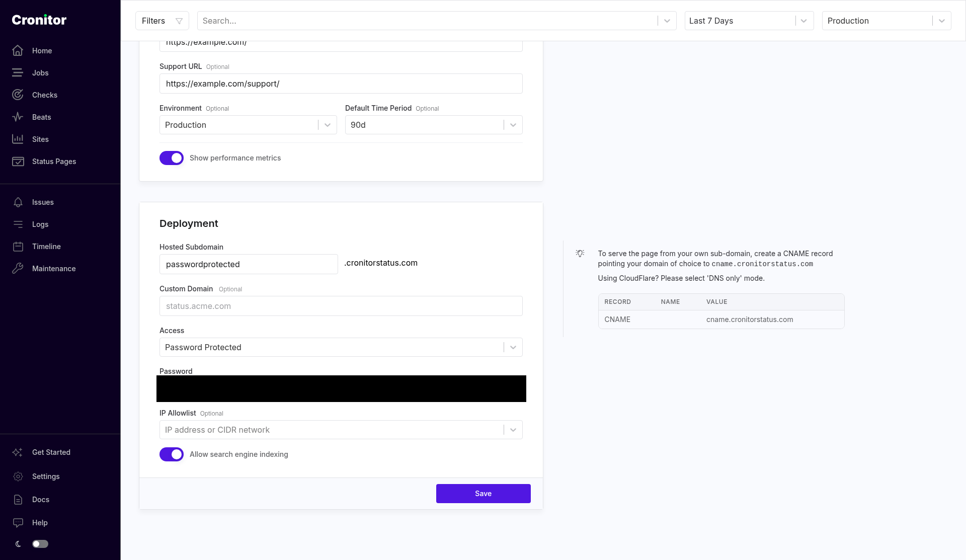
Task: Click the Status Pages icon
Action: click(18, 162)
